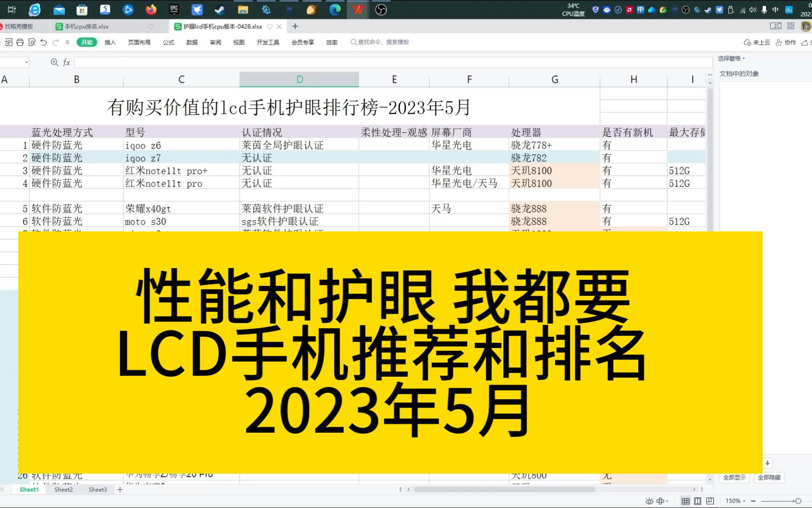The width and height of the screenshot is (812, 508).
Task: Click 全部隐藏 in selection pane
Action: [769, 477]
